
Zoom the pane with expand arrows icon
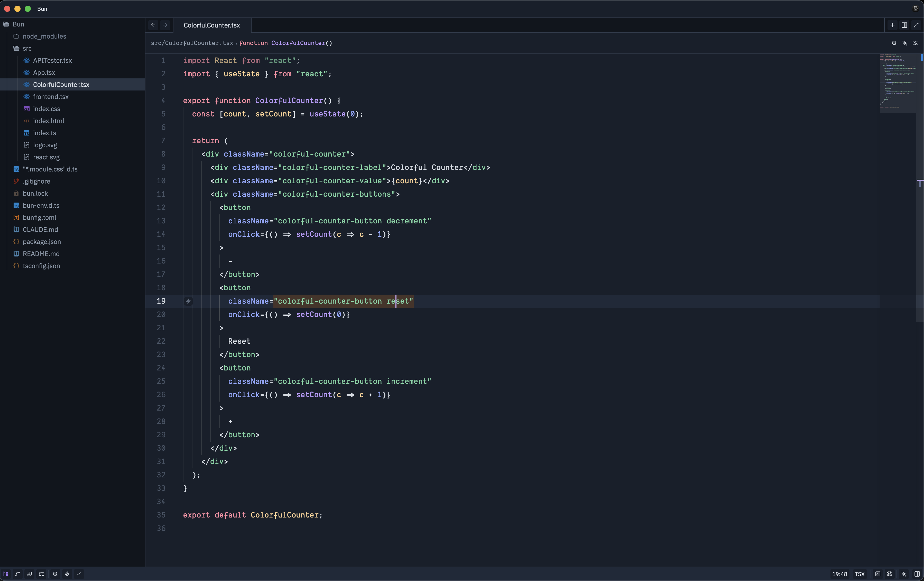coord(916,25)
